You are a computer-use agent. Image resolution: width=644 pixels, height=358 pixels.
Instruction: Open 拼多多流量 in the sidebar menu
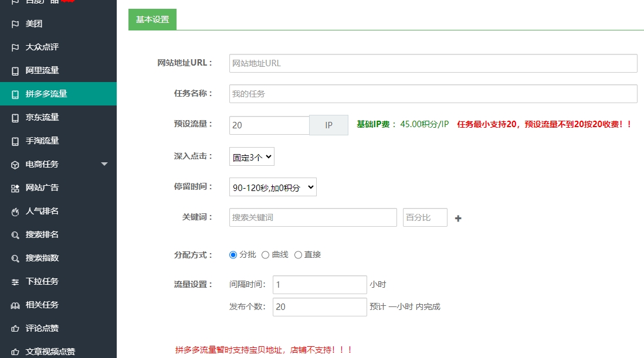click(46, 94)
